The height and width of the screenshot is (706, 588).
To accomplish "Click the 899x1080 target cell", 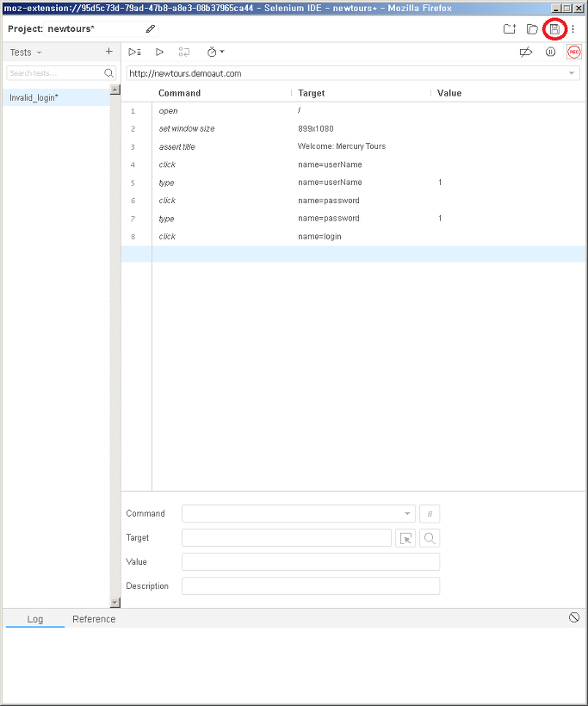I will coord(316,129).
